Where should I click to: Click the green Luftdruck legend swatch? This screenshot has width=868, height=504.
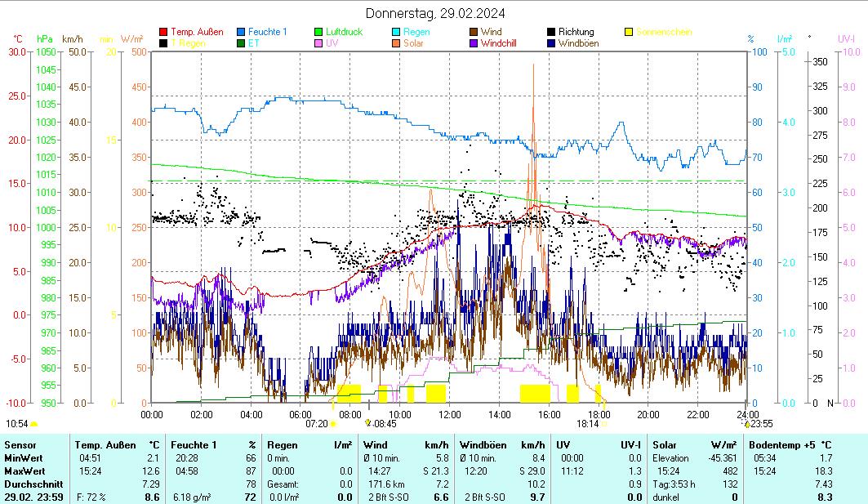(x=318, y=32)
